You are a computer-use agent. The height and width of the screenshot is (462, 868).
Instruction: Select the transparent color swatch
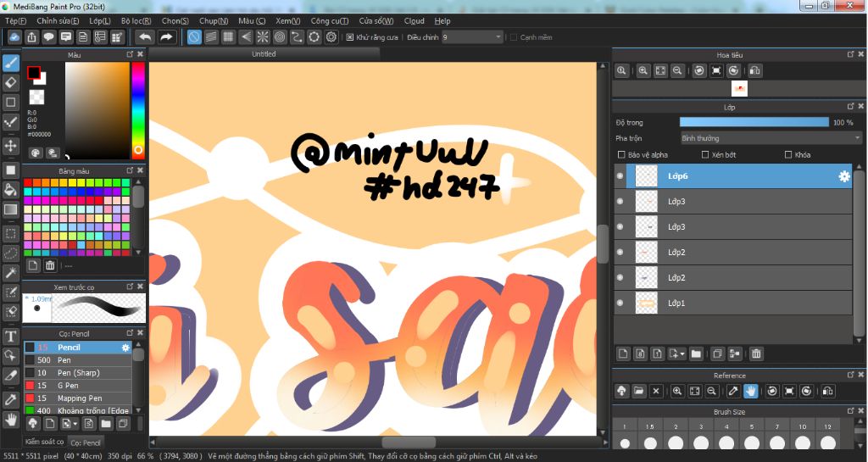tap(36, 97)
